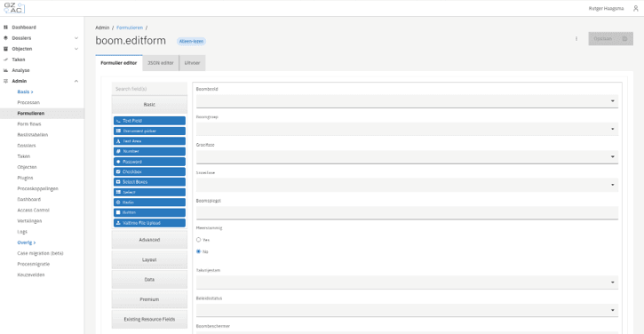Open the Beleidsstatus dropdown

(407, 310)
